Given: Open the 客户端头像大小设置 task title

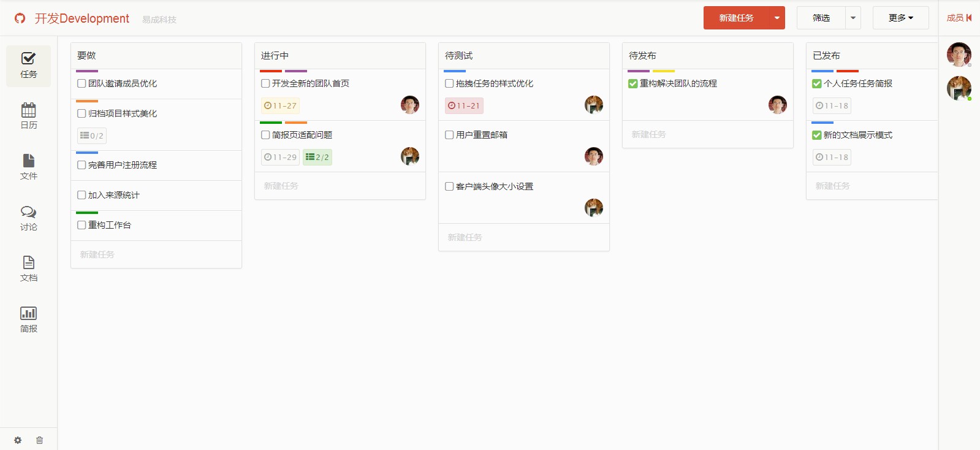Looking at the screenshot, I should (495, 186).
